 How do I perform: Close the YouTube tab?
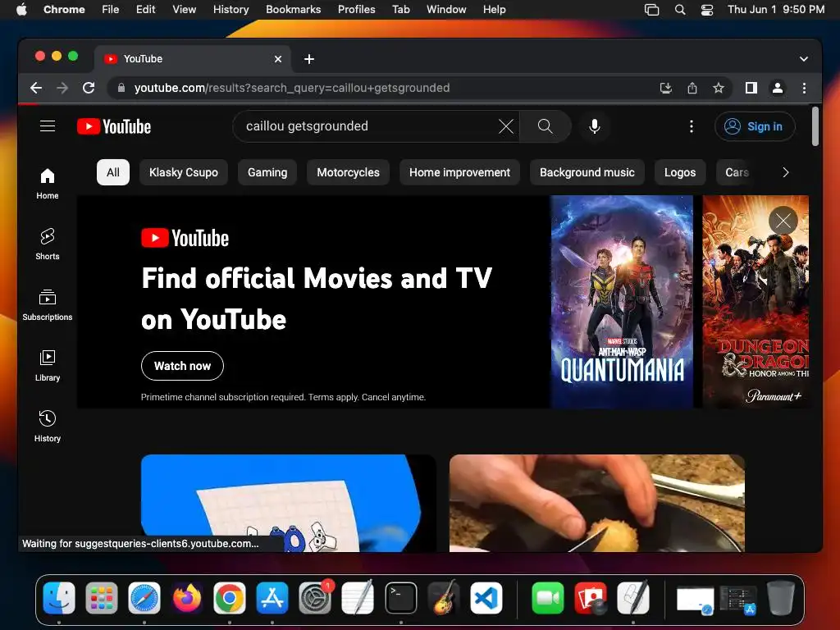[x=277, y=59]
